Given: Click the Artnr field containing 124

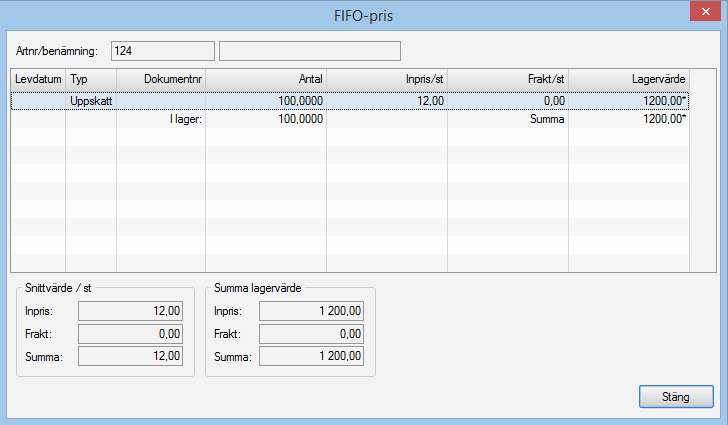Looking at the screenshot, I should point(162,50).
